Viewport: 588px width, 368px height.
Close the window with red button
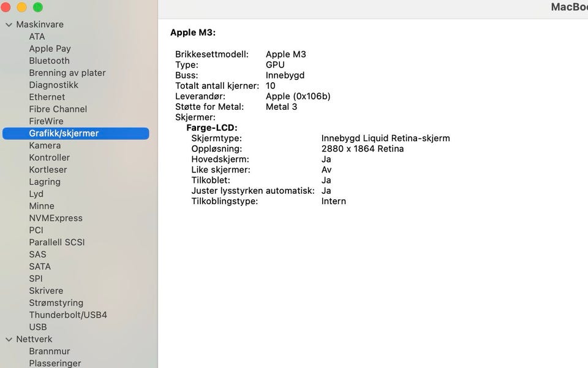pos(6,7)
